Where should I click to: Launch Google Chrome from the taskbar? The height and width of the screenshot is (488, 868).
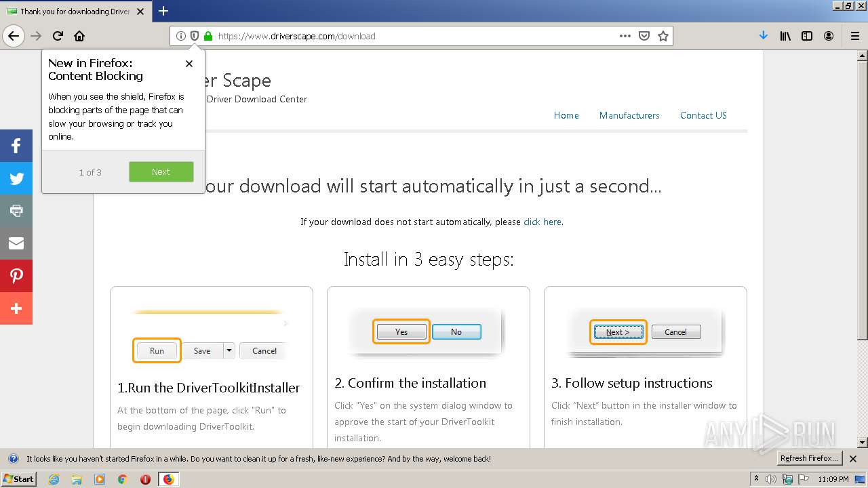[x=123, y=479]
